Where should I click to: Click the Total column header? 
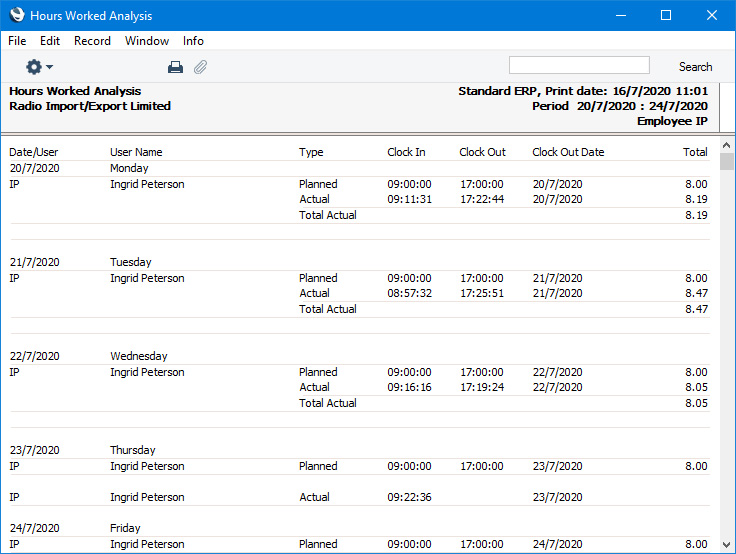(695, 152)
